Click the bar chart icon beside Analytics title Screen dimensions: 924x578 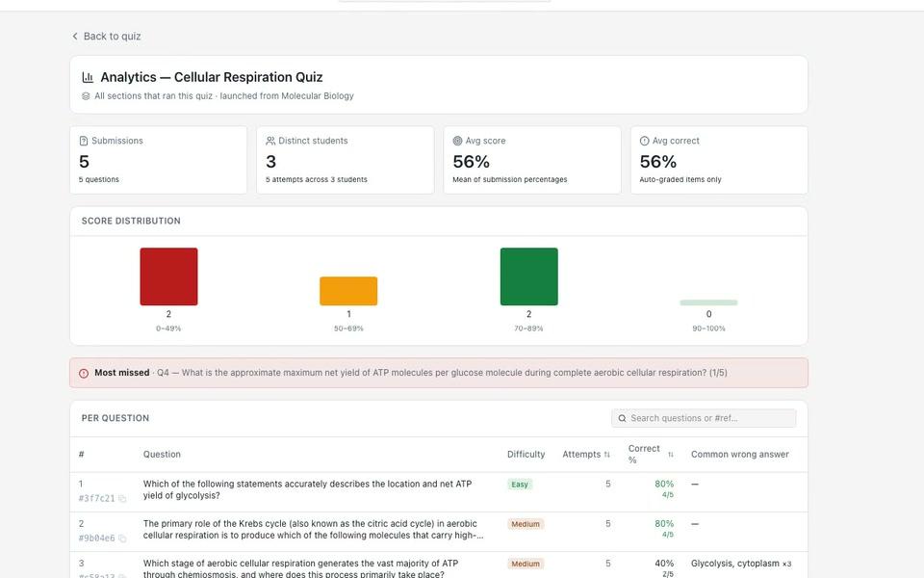(88, 77)
